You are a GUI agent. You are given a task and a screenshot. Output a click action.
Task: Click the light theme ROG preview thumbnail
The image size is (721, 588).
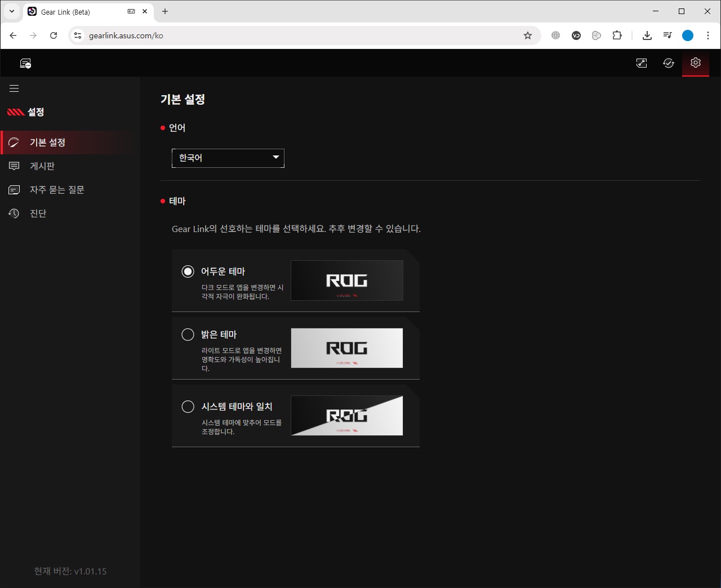347,348
